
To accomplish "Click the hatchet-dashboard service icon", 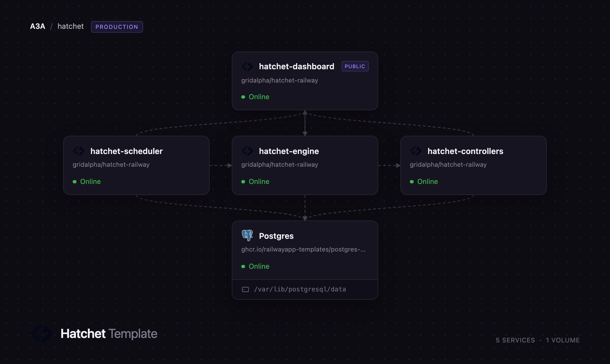I will tap(247, 66).
